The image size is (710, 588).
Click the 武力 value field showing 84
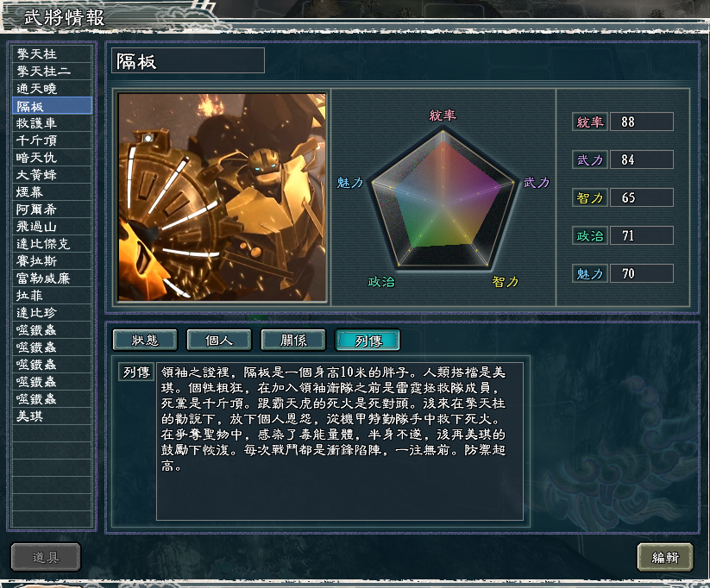[x=642, y=160]
